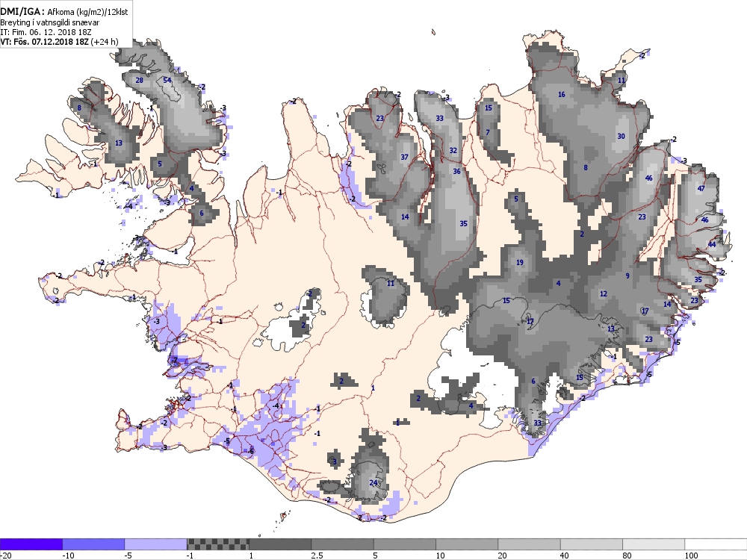747x560 pixels.
Task: Click the "9" value in the east
Action: (x=628, y=276)
